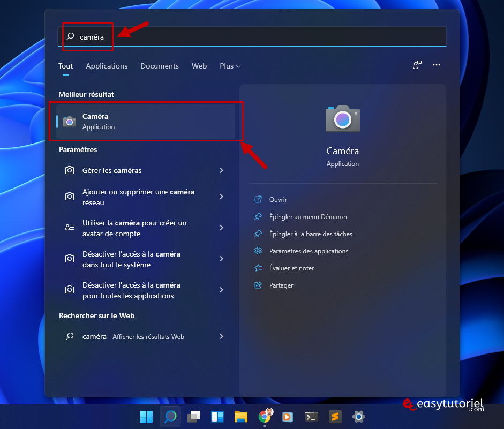Expand chevron for Gérer les caméras
The height and width of the screenshot is (429, 504).
[x=221, y=170]
